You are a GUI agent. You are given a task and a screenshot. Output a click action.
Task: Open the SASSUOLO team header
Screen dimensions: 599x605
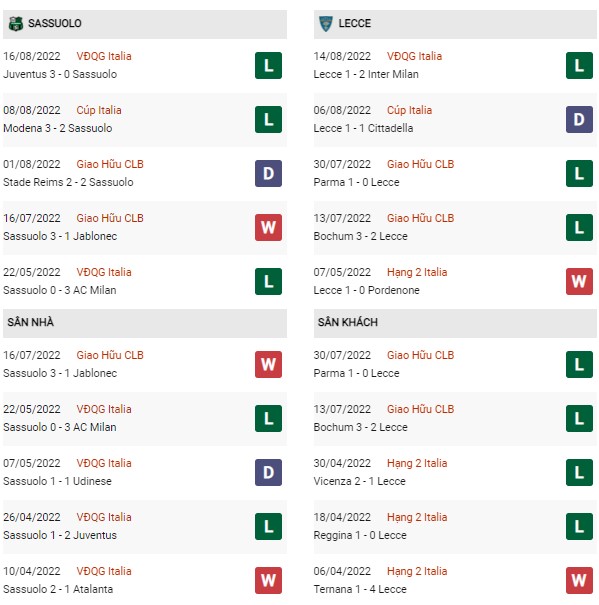point(145,24)
